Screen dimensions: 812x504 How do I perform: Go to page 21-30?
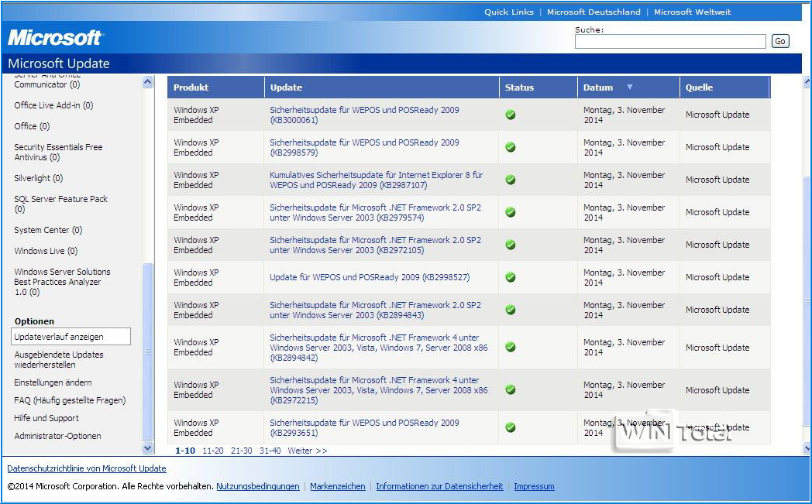[x=241, y=451]
